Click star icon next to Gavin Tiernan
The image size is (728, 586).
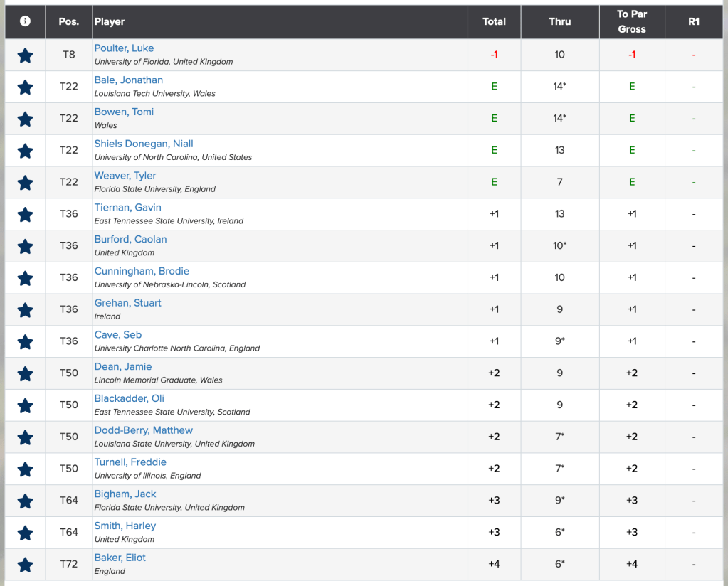(25, 215)
